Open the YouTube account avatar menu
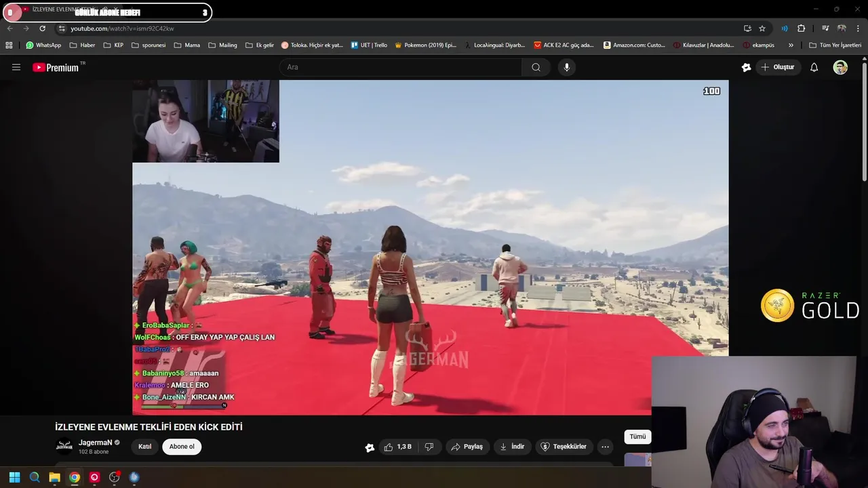Screen dimensions: 868x488 [x=840, y=67]
